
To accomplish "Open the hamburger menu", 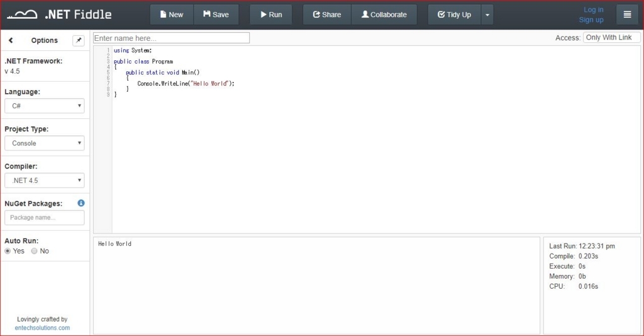I will pyautogui.click(x=627, y=14).
